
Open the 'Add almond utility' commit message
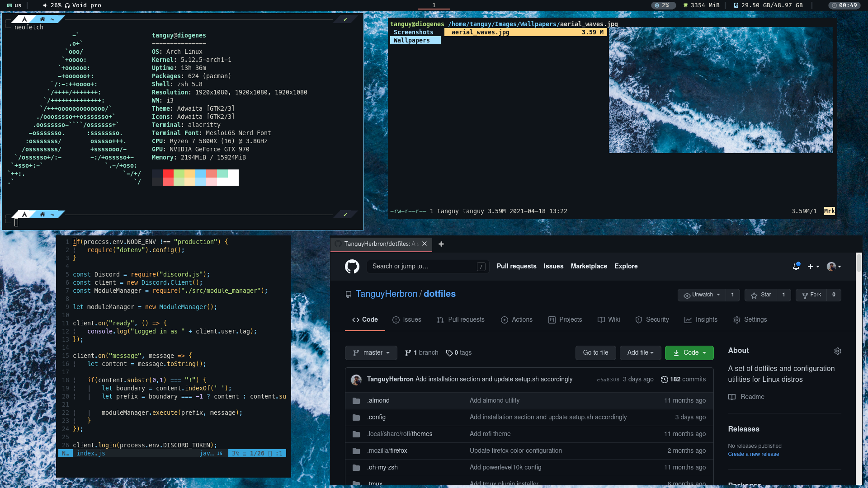coord(495,401)
